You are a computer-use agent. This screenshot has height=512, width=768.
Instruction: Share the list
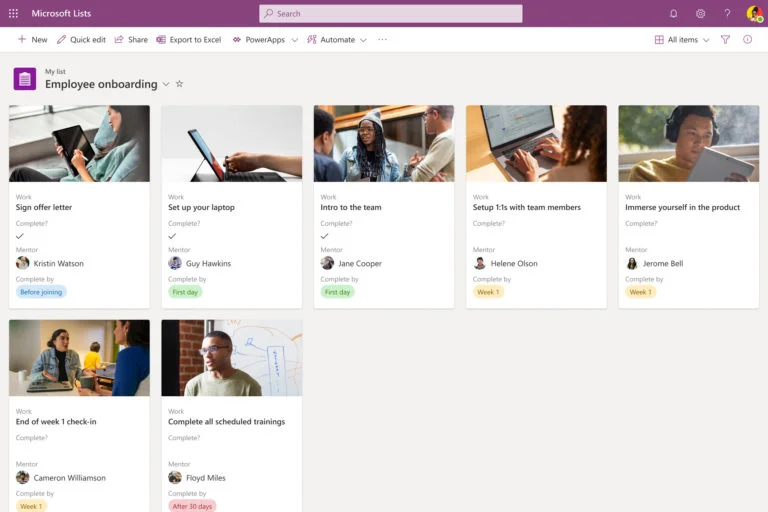click(131, 40)
